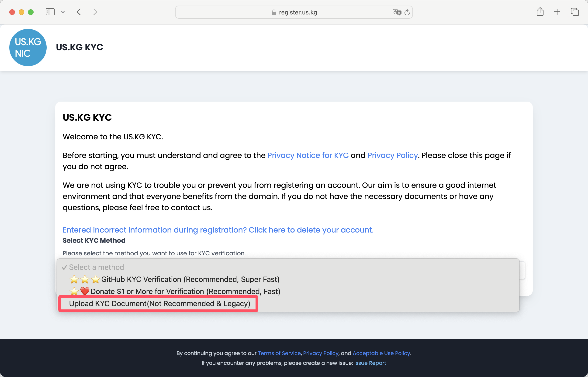Go back to the previous page

[x=79, y=12]
